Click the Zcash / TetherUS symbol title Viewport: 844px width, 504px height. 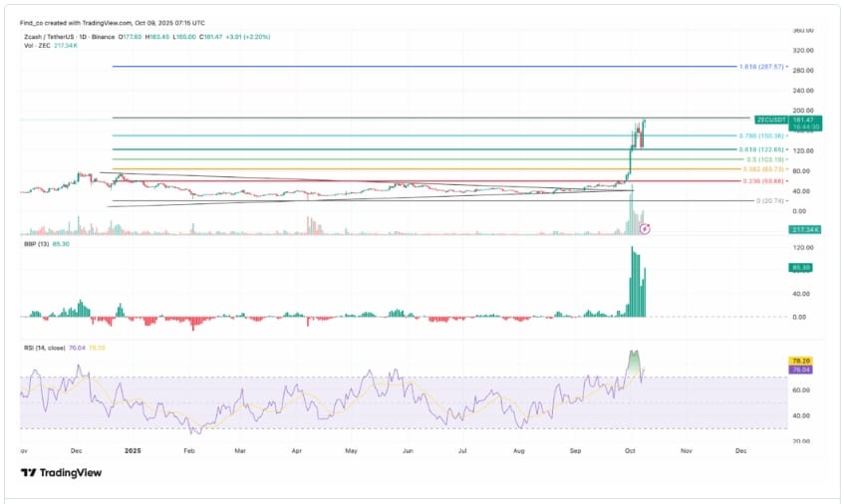70,37
